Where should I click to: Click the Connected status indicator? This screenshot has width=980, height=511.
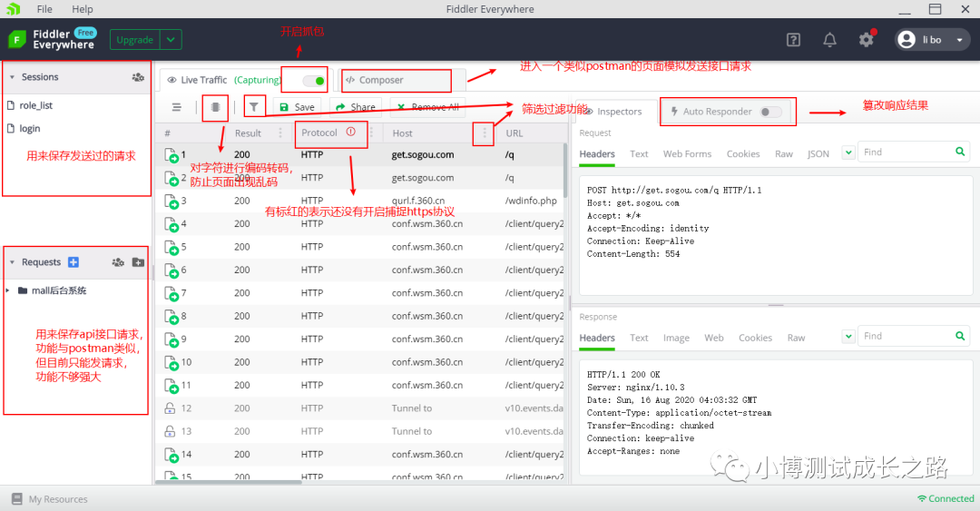[945, 498]
